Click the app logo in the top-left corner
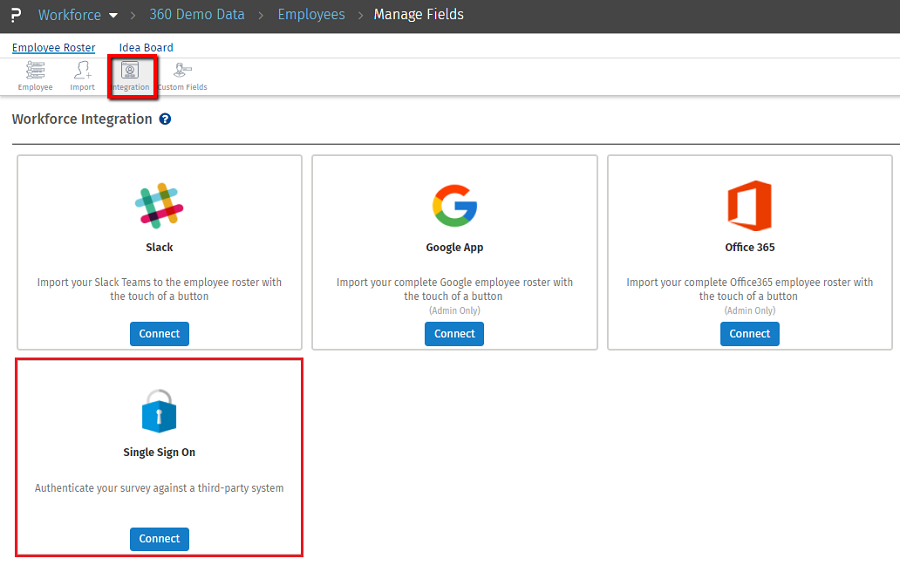This screenshot has width=900, height=579. (14, 14)
